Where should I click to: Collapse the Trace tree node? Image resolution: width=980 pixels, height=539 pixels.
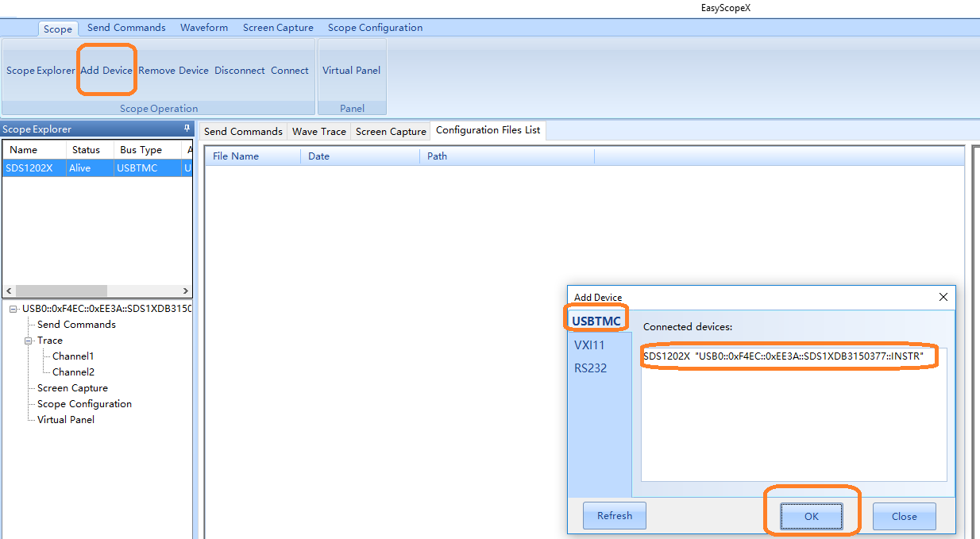tap(29, 341)
